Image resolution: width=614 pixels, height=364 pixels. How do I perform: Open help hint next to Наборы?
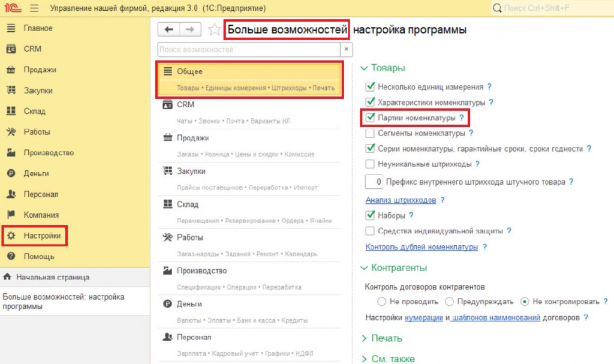(x=411, y=215)
